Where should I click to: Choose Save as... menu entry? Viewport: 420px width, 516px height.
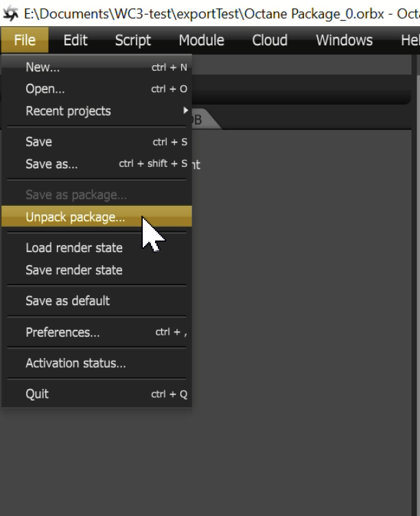[51, 164]
